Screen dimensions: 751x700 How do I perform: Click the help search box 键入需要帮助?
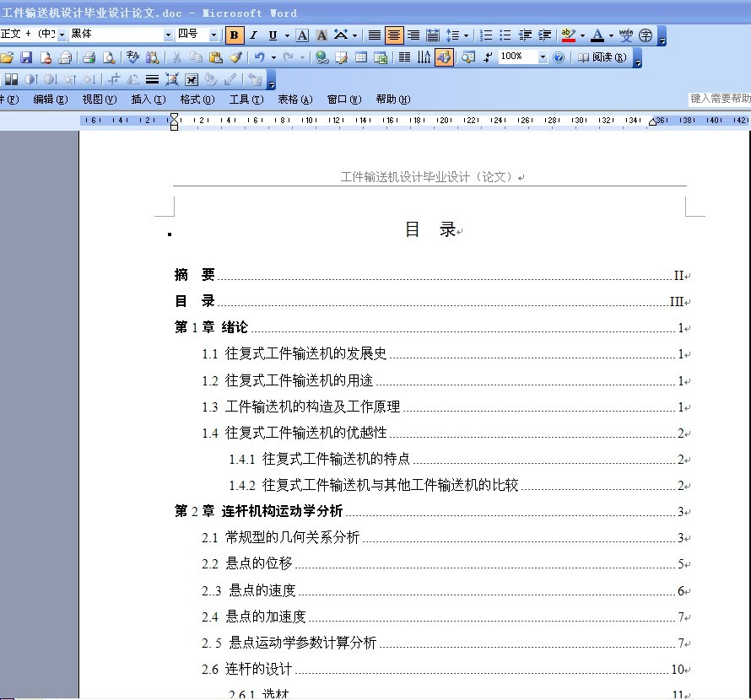pos(720,99)
